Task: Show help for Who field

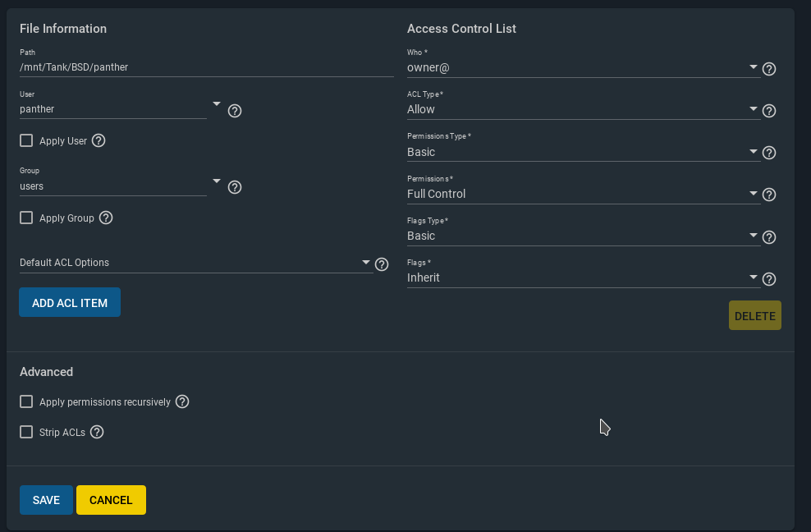Action: (769, 69)
